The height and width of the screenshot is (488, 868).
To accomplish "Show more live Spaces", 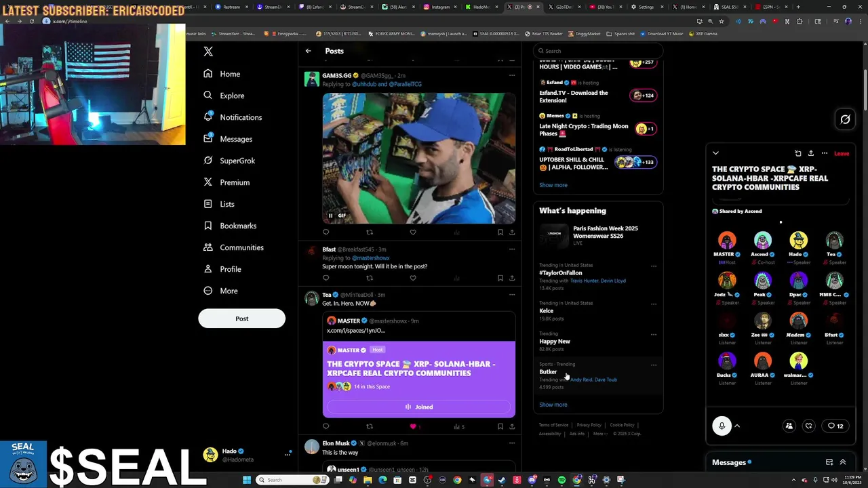I will [x=553, y=185].
